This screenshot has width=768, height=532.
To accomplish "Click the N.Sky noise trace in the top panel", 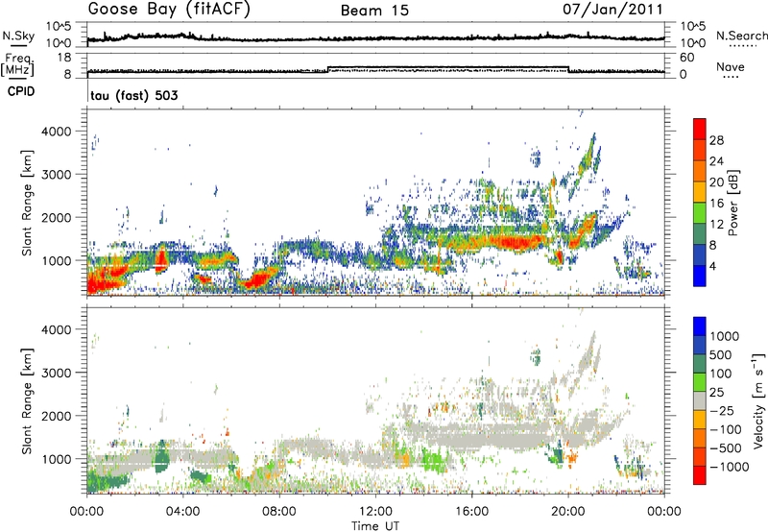I will [x=375, y=38].
